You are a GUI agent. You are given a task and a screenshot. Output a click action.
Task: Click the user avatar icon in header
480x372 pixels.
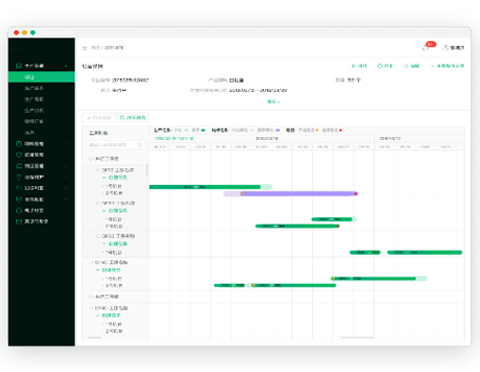coord(445,48)
